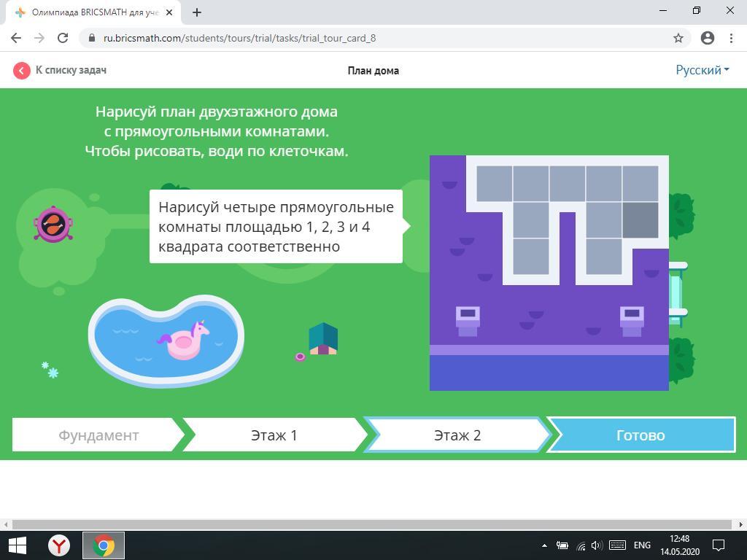Screen dimensions: 747x560
Task: Click the pink unicorn float
Action: (x=184, y=341)
